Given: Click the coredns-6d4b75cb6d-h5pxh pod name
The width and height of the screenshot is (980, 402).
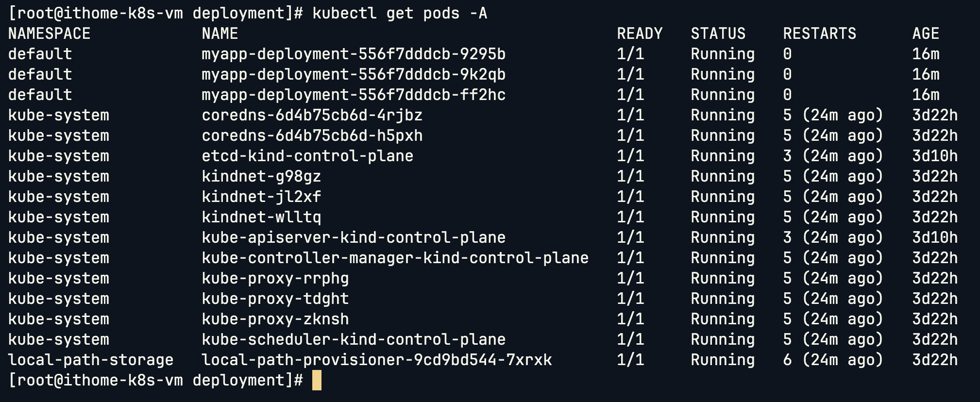Looking at the screenshot, I should tap(312, 135).
